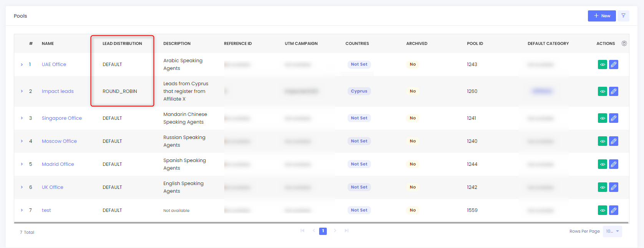Edit the Moscow Office pool
The width and height of the screenshot is (644, 248).
[613, 141]
